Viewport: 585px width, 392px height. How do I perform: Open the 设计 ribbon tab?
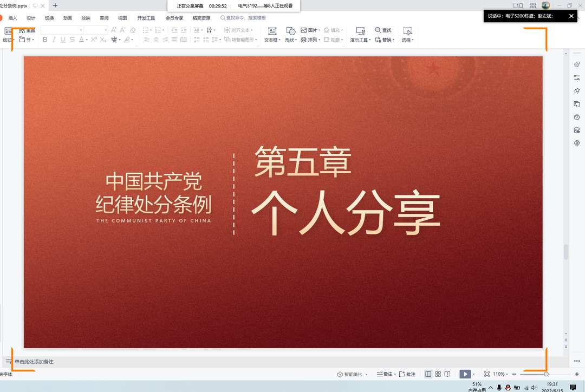[x=31, y=18]
